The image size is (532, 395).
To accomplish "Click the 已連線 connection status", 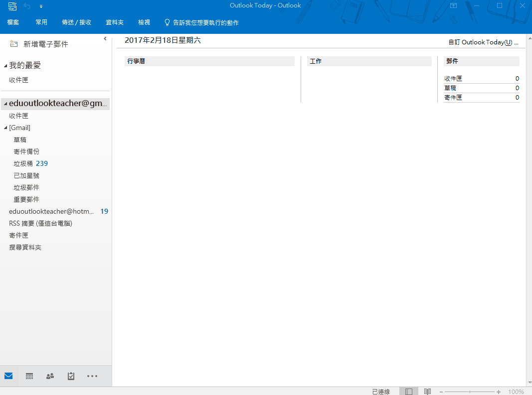I will click(381, 392).
